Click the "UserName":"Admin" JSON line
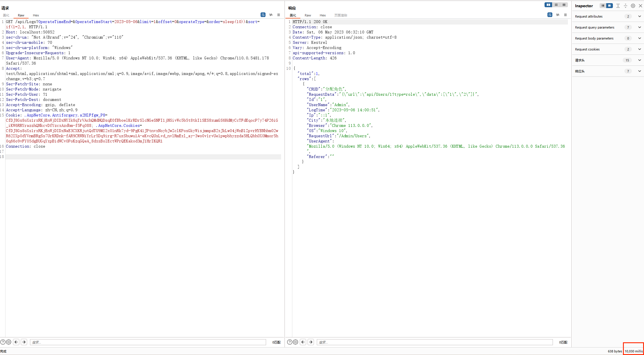This screenshot has width=644, height=355. click(328, 105)
